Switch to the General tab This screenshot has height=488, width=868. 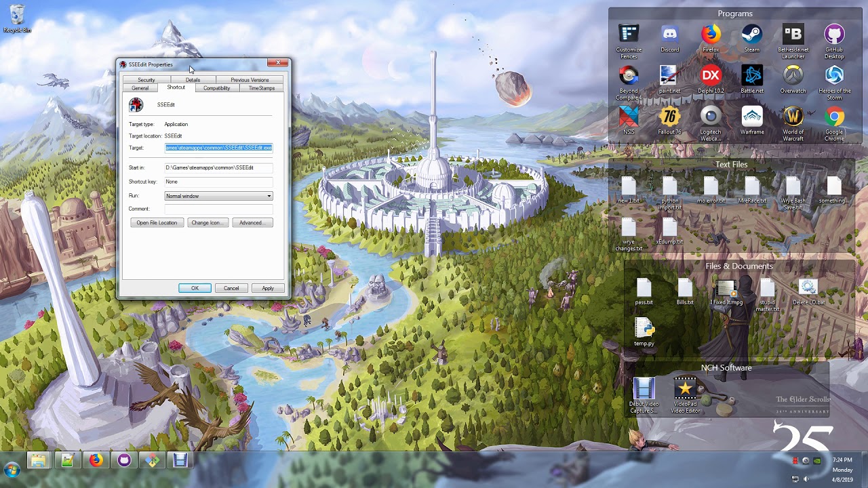click(x=140, y=88)
